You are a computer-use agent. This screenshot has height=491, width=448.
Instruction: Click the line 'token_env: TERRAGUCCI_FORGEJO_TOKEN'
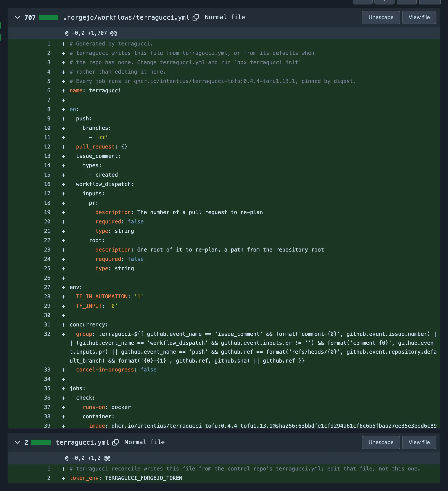(126, 478)
